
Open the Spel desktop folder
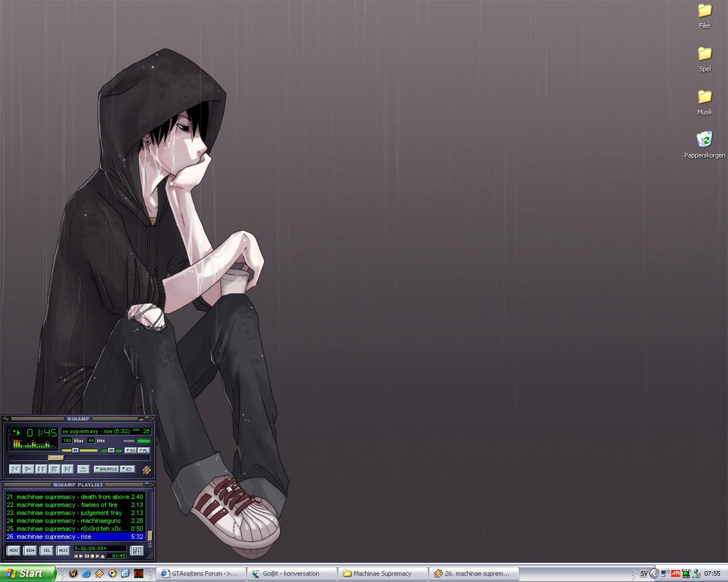point(705,59)
